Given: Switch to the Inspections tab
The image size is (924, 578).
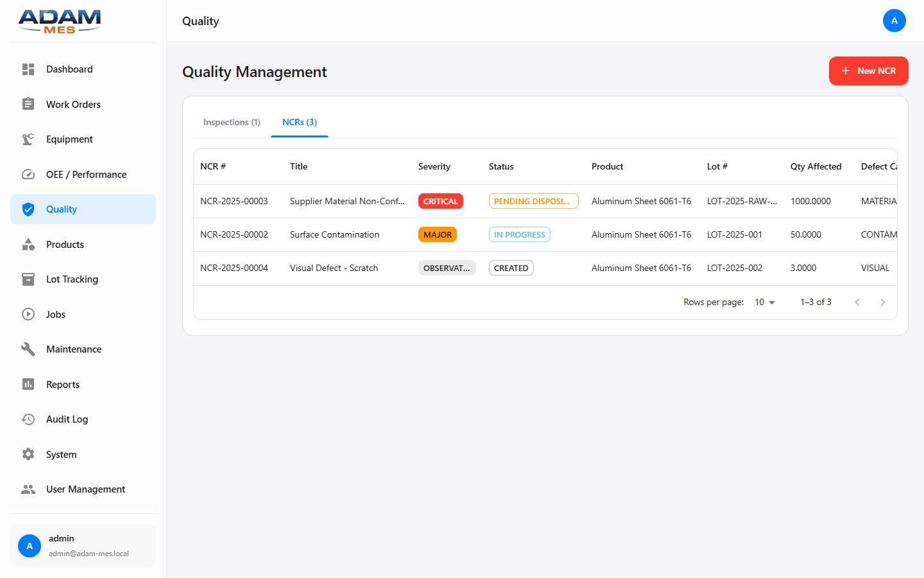Looking at the screenshot, I should click(232, 122).
